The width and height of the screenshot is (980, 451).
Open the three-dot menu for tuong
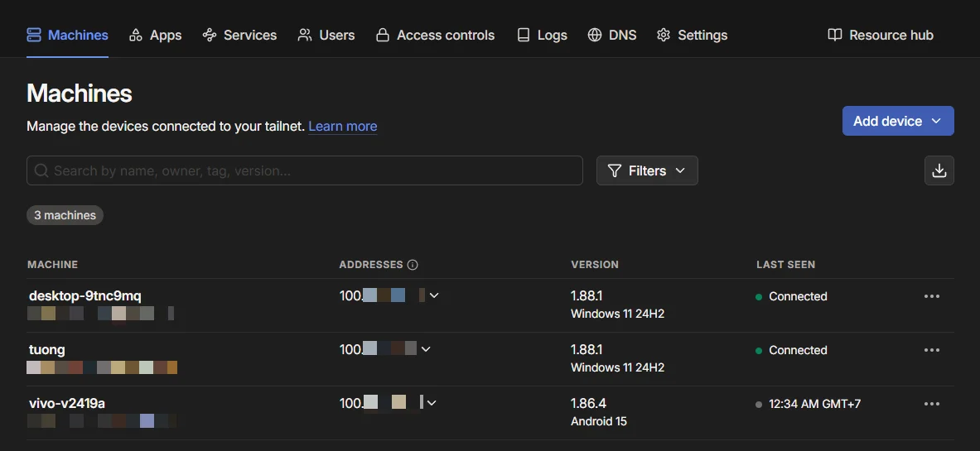point(931,350)
